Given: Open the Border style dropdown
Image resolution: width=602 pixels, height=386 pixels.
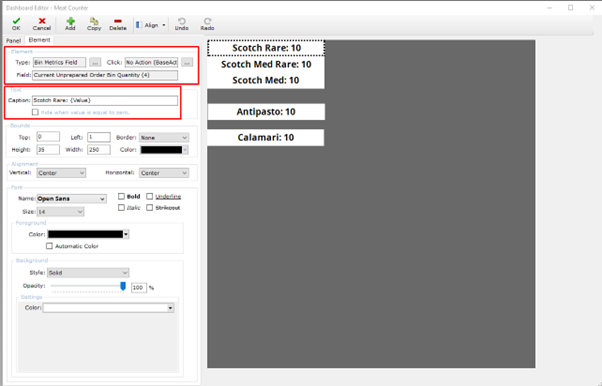Looking at the screenshot, I should (164, 137).
